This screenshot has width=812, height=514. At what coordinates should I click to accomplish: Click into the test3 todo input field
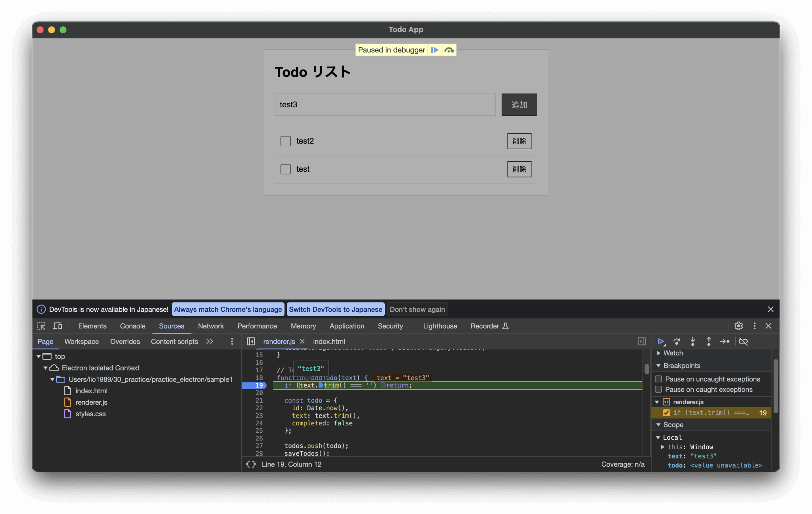point(385,105)
